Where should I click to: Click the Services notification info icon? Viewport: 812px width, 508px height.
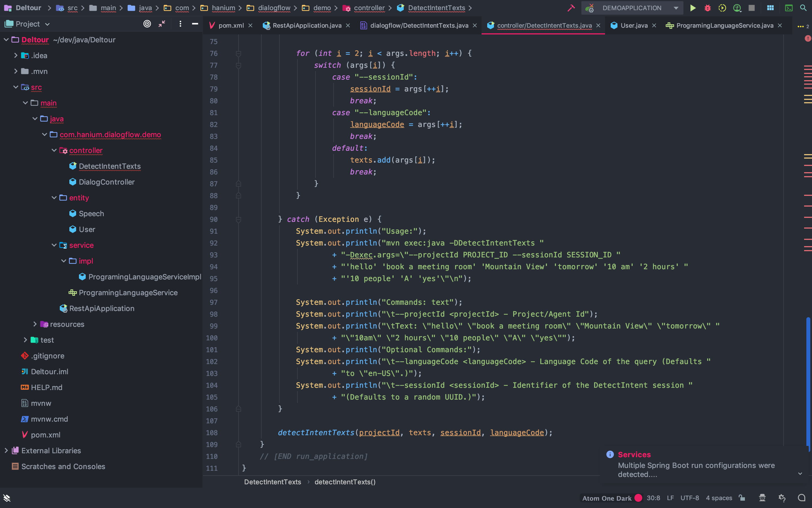(x=610, y=455)
